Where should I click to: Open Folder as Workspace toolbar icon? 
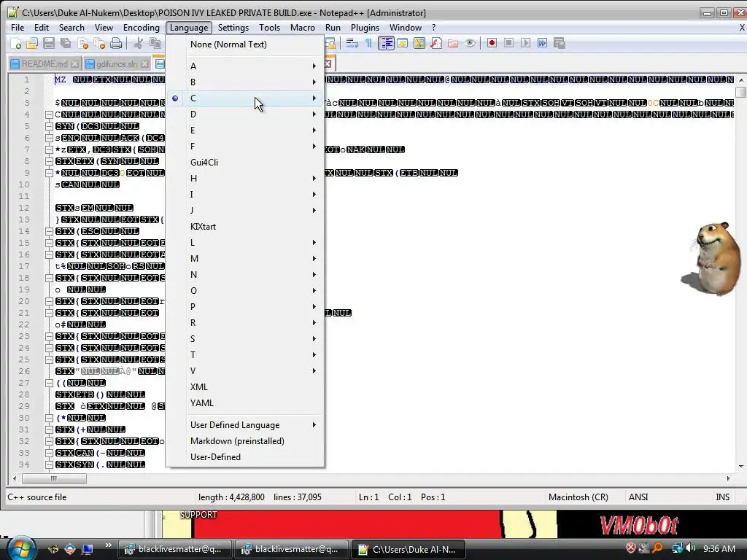453,44
